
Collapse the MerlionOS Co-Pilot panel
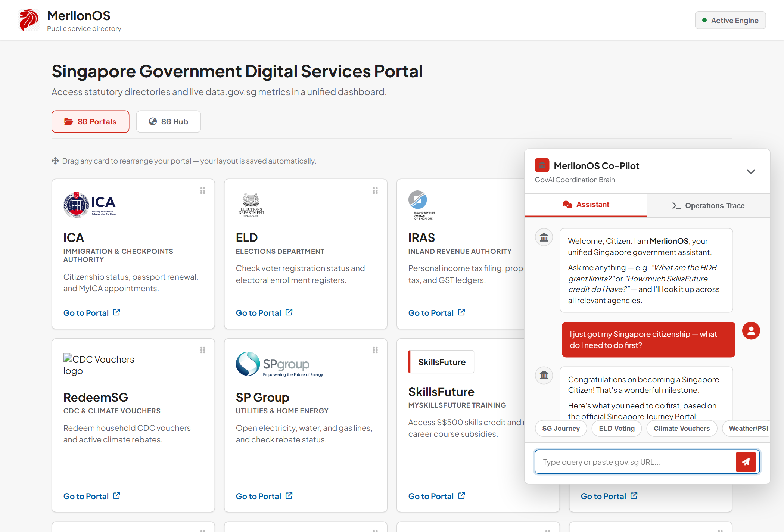point(751,172)
